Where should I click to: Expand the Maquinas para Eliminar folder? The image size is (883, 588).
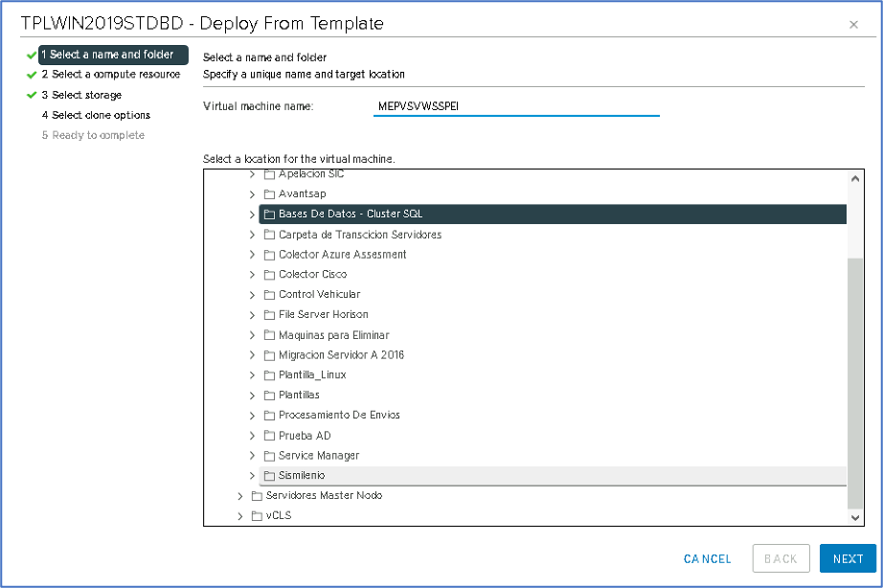253,335
